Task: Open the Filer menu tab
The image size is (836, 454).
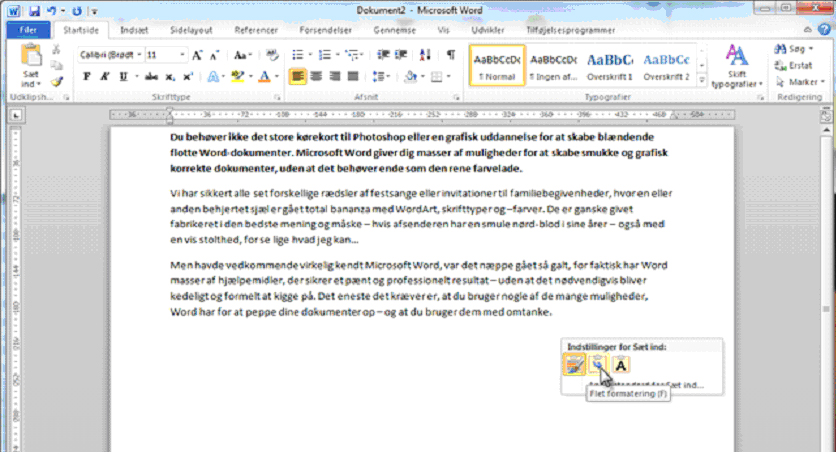Action: tap(27, 30)
